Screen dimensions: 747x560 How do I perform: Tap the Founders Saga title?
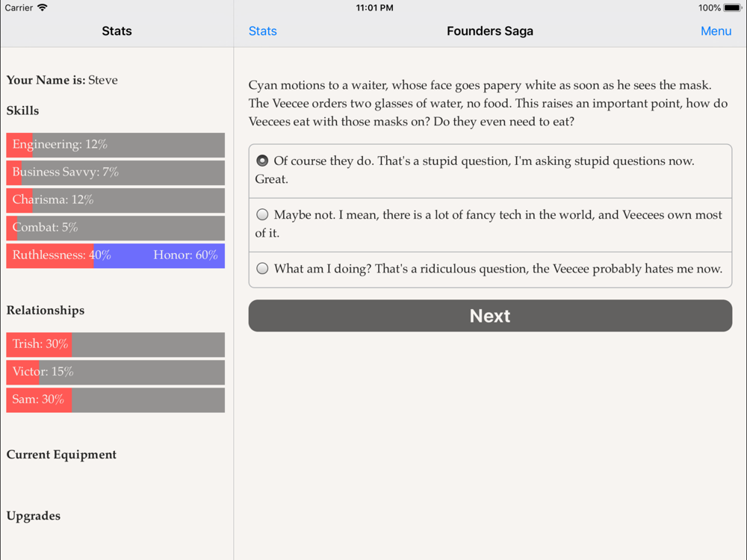tap(490, 31)
